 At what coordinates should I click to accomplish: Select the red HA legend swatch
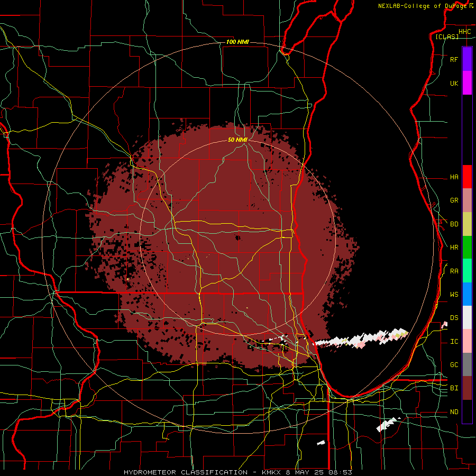pyautogui.click(x=467, y=177)
